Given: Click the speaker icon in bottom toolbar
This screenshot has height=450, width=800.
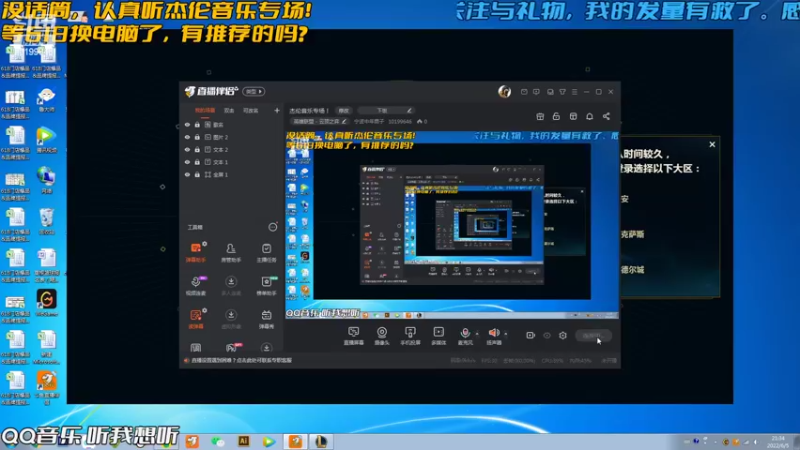Looking at the screenshot, I should [493, 333].
